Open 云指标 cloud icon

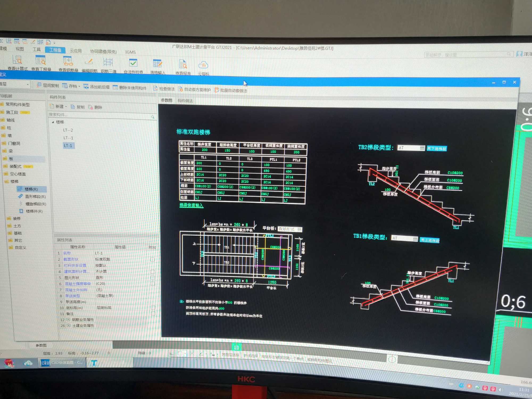tap(203, 68)
